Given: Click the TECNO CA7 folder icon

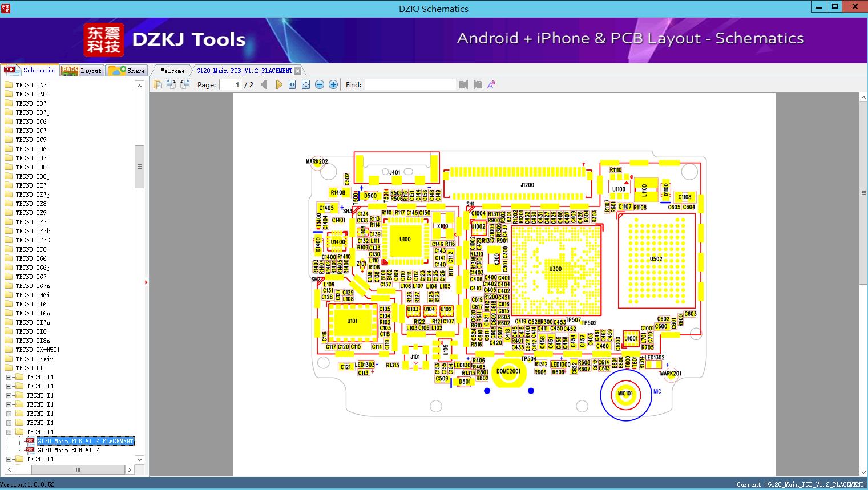Looking at the screenshot, I should pos(9,85).
